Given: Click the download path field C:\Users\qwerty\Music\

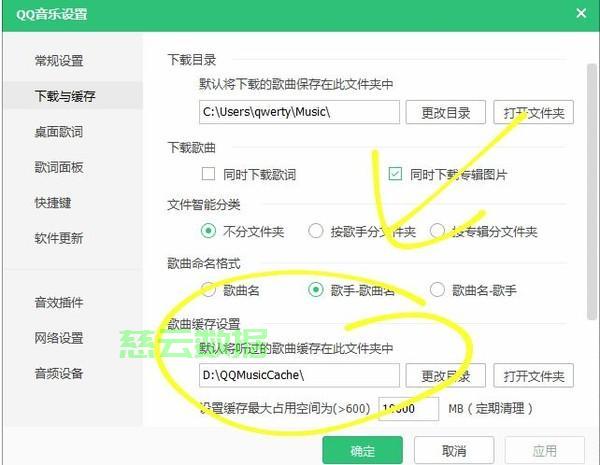Looking at the screenshot, I should point(299,112).
